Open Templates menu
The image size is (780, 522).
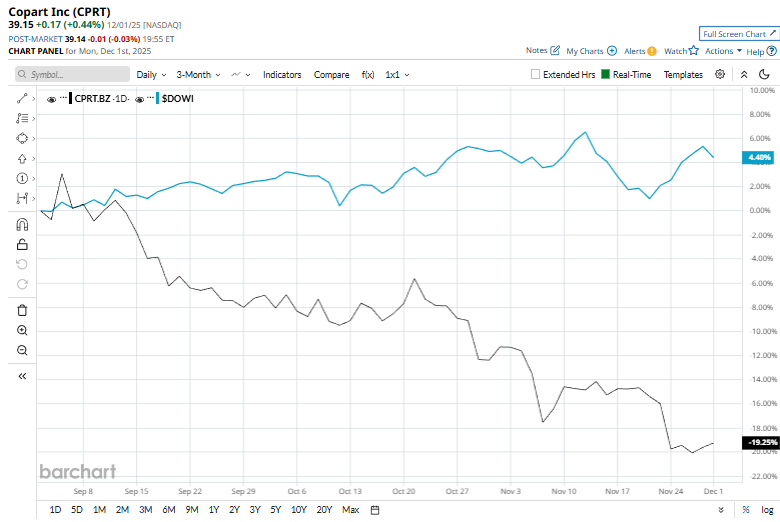(x=683, y=74)
